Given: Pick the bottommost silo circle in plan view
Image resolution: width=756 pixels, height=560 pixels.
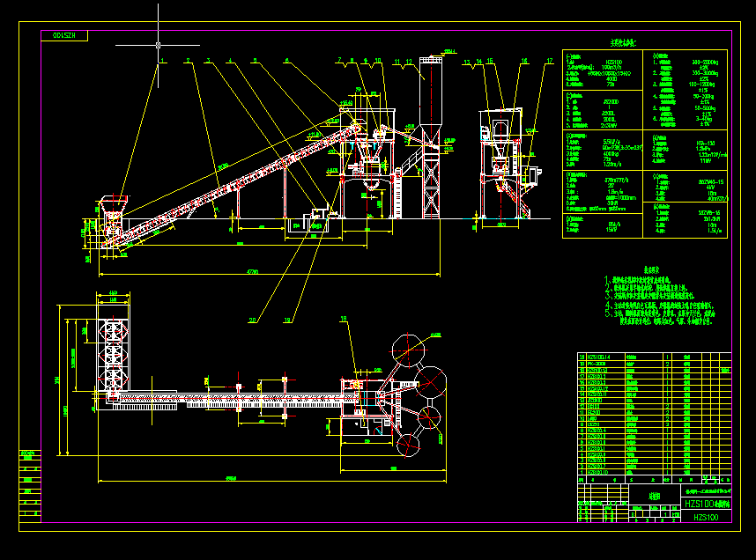Looking at the screenshot, I should point(408,445).
